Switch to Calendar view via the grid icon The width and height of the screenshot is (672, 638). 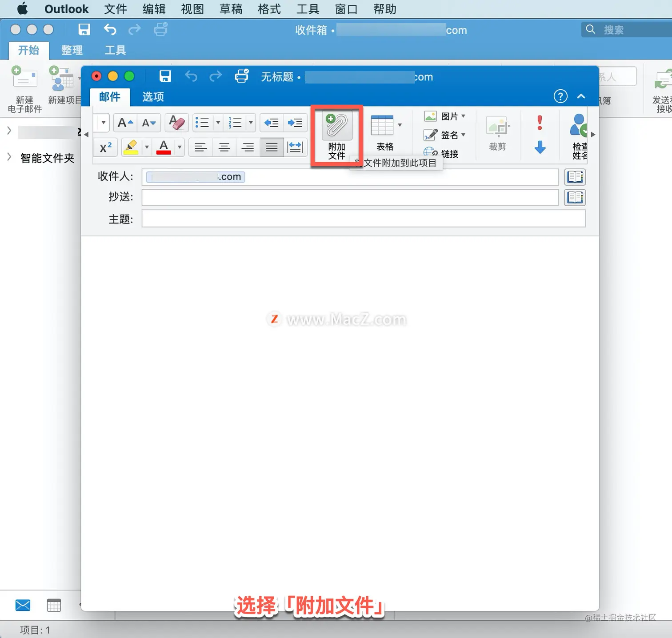coord(54,605)
